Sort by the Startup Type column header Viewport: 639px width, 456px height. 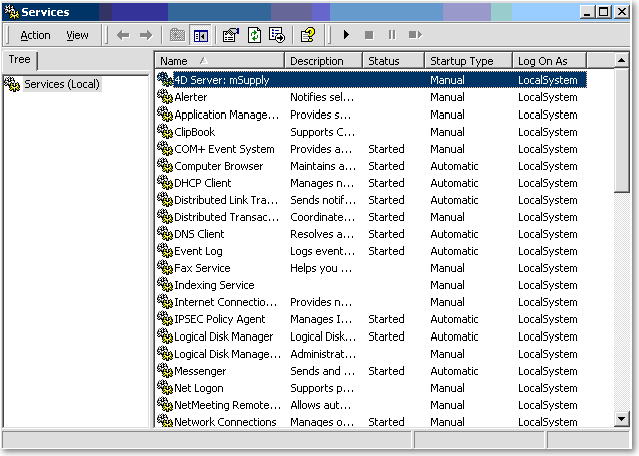(x=467, y=61)
